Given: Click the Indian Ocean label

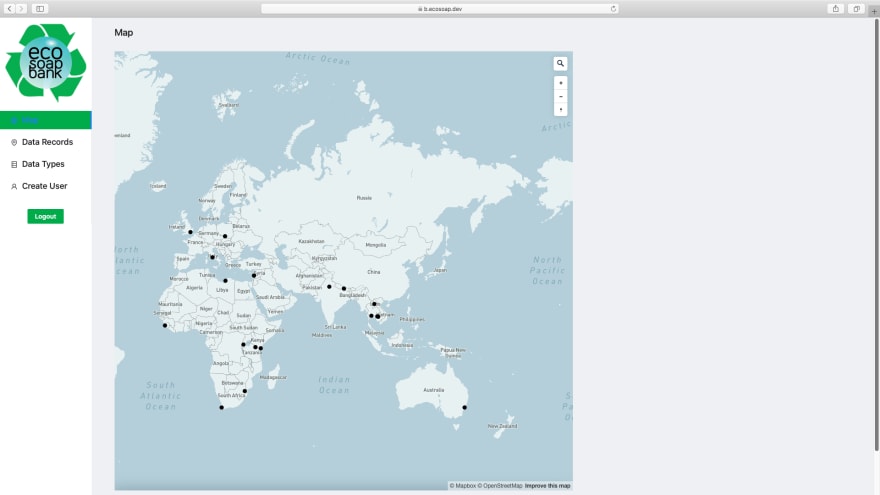Looking at the screenshot, I should pyautogui.click(x=334, y=385).
